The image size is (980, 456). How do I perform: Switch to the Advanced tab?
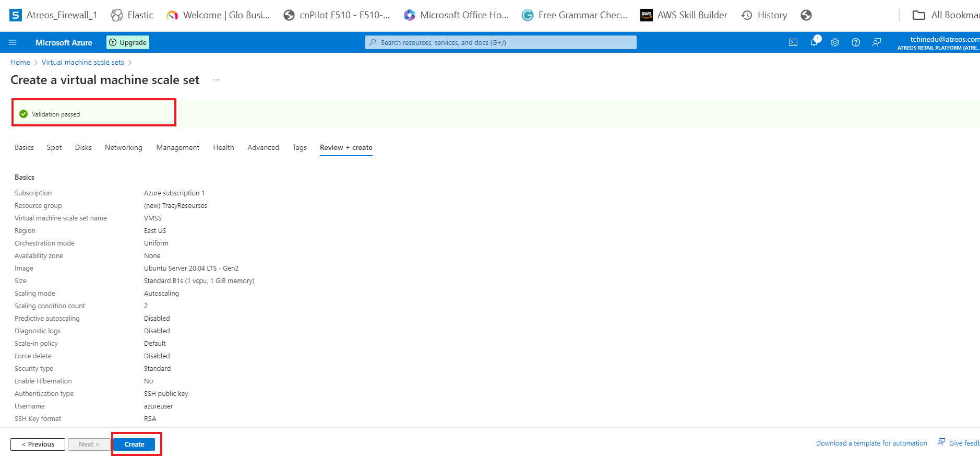click(x=264, y=147)
